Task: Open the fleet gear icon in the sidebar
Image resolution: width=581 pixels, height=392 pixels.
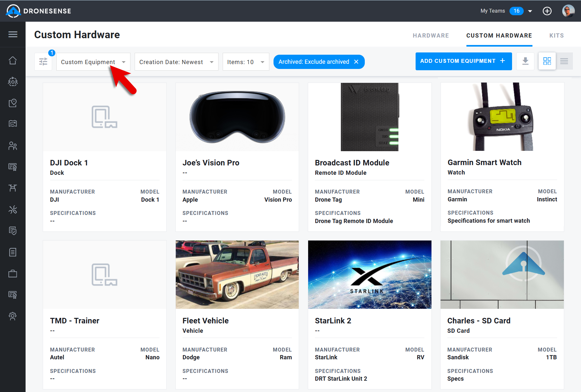Action: pos(13,82)
